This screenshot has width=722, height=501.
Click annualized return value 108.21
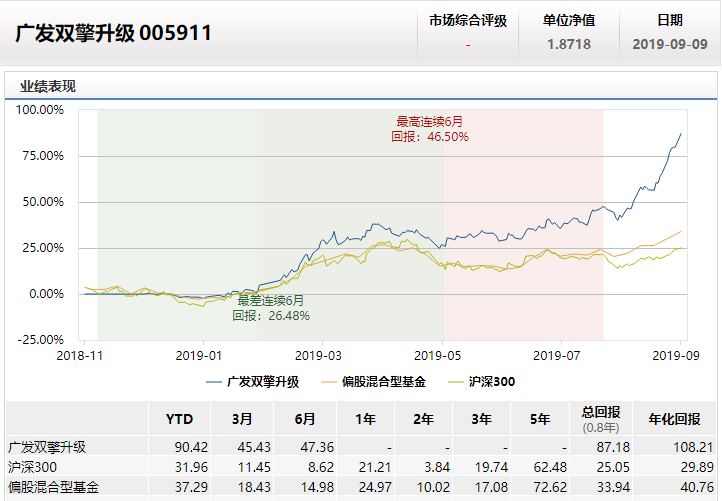tap(693, 447)
